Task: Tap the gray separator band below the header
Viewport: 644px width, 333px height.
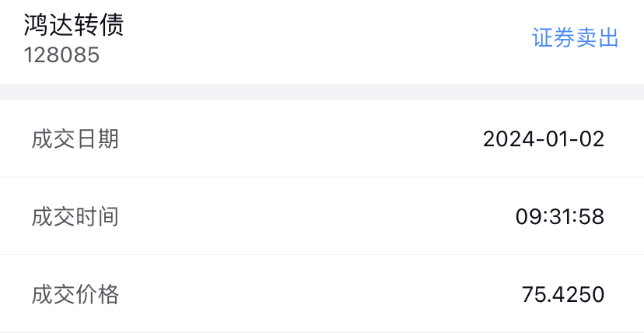Action: pyautogui.click(x=322, y=92)
